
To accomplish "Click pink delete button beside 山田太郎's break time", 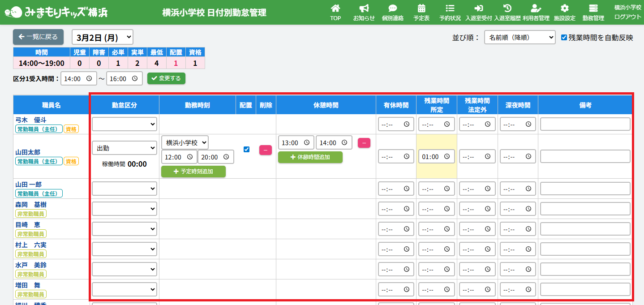I will 364,143.
